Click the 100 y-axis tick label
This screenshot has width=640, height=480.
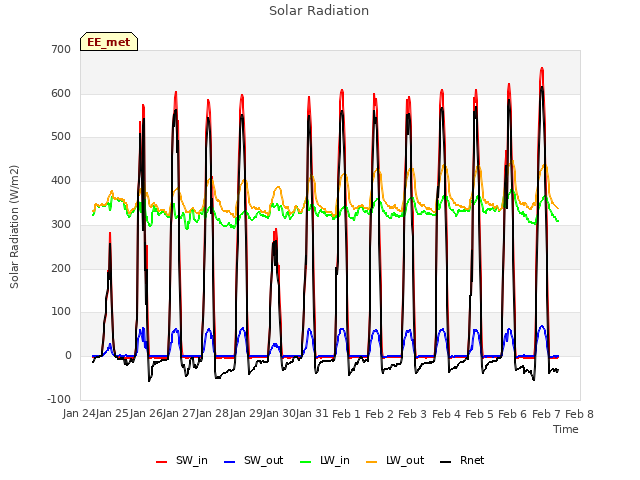[x=61, y=312]
